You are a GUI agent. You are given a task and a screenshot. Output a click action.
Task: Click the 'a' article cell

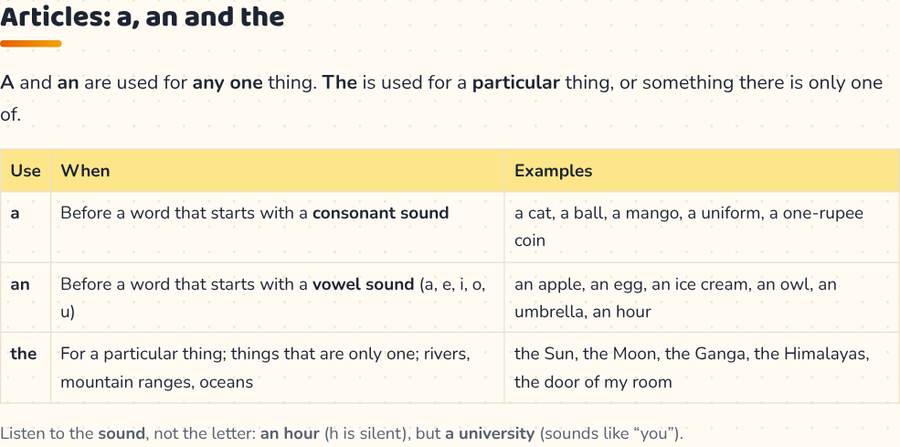pos(26,227)
